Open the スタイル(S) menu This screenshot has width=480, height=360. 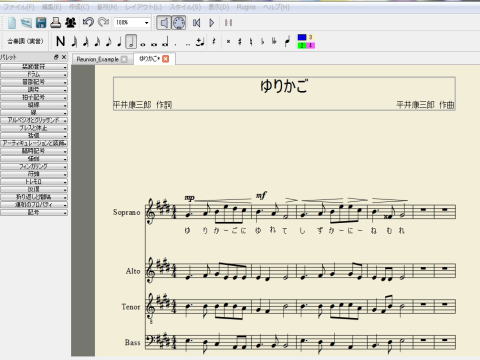(x=185, y=7)
